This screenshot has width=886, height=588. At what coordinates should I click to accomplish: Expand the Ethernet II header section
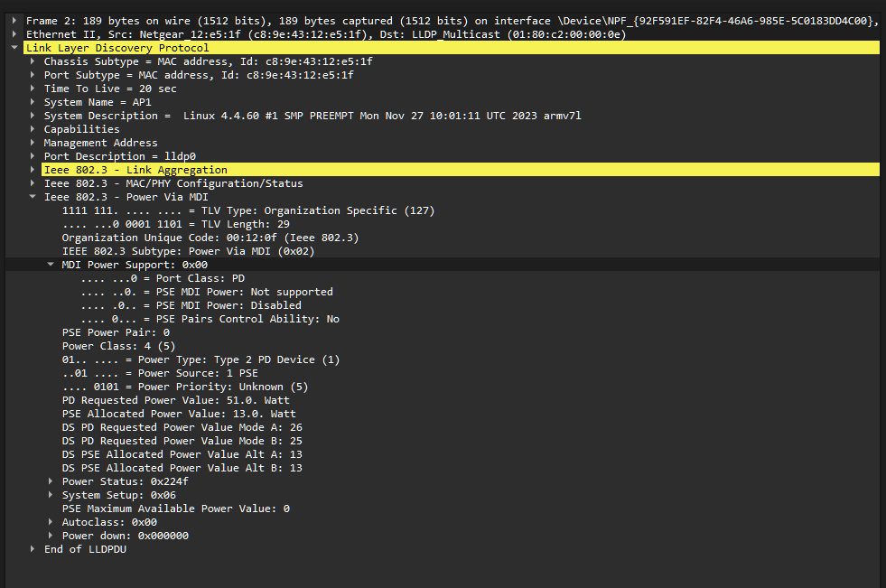[15, 34]
